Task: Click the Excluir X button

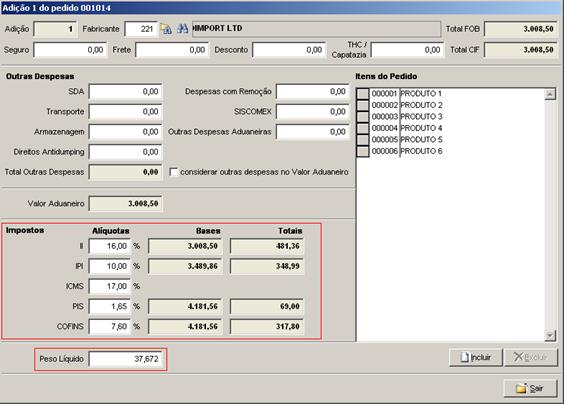Action: coord(531,357)
